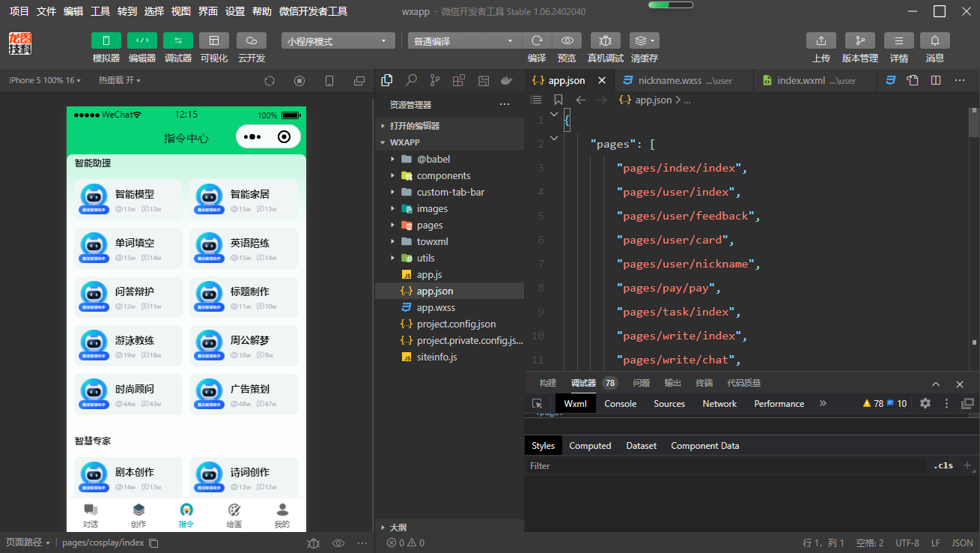Open the Network tab in debugger
The width and height of the screenshot is (980, 553).
coord(719,403)
